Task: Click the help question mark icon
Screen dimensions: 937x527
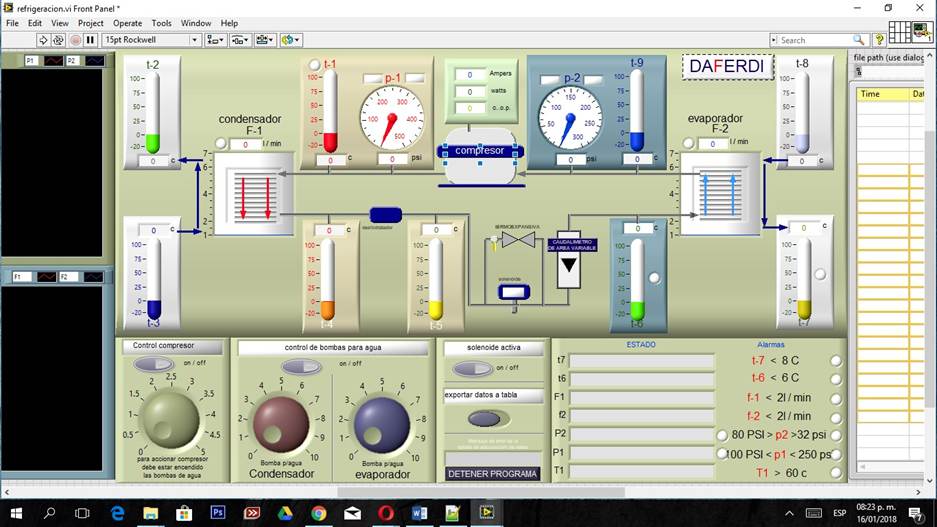Action: tap(879, 40)
